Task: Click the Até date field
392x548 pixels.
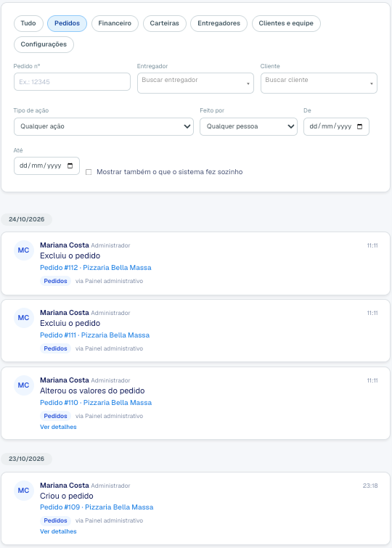Action: click(x=47, y=165)
